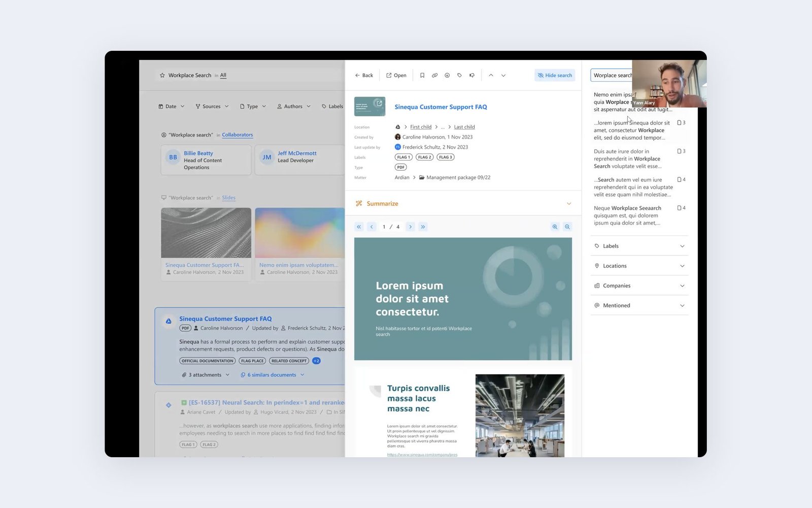Image resolution: width=812 pixels, height=508 pixels.
Task: Open the Type filter dropdown
Action: 253,106
